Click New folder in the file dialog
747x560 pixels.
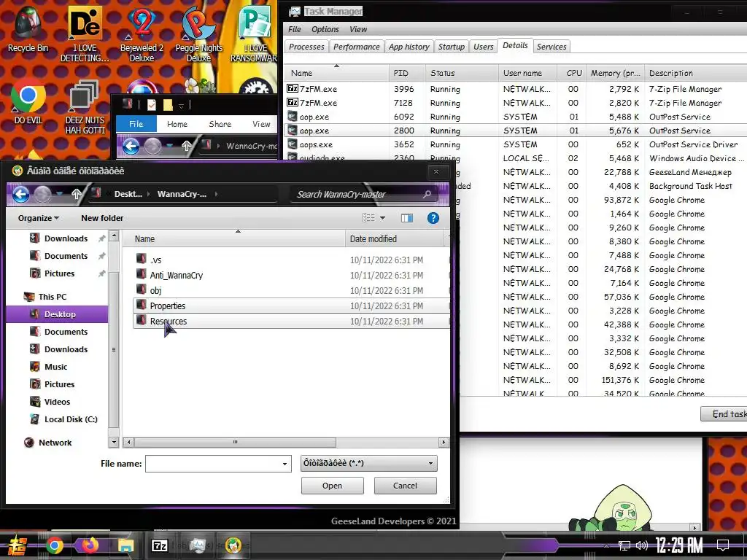pos(102,218)
